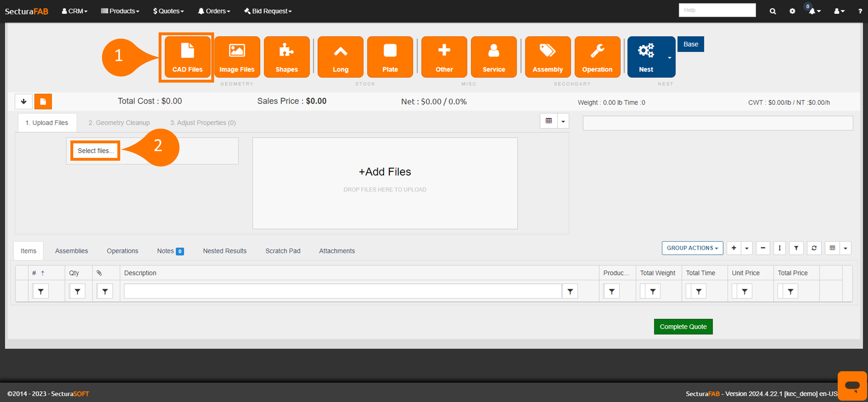Image resolution: width=868 pixels, height=402 pixels.
Task: Expand the Group Actions dropdown
Action: 692,248
